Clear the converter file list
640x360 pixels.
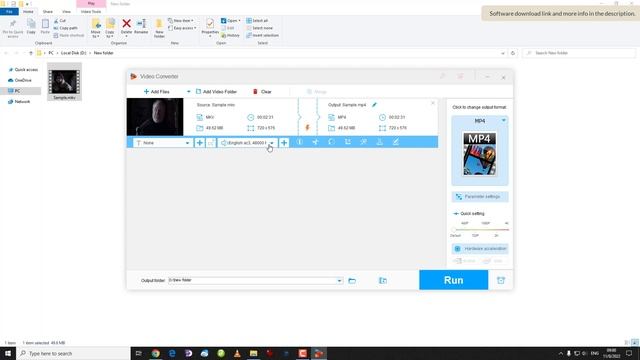[x=262, y=92]
